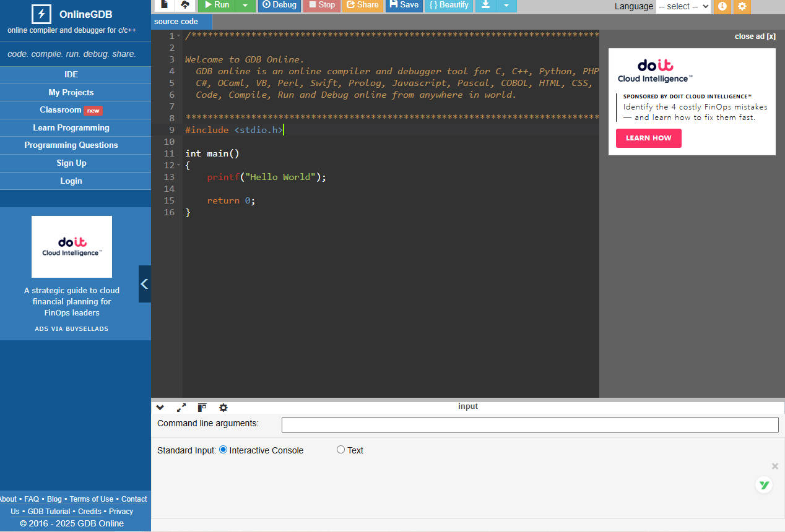This screenshot has width=785, height=532.
Task: Open My Projects in the sidebar
Action: (71, 92)
